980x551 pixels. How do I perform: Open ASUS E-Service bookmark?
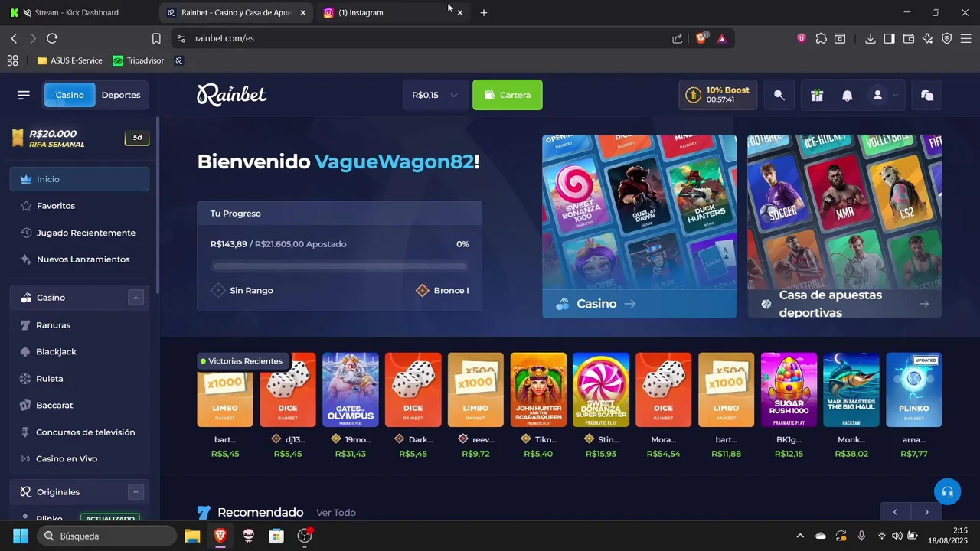pyautogui.click(x=70, y=60)
